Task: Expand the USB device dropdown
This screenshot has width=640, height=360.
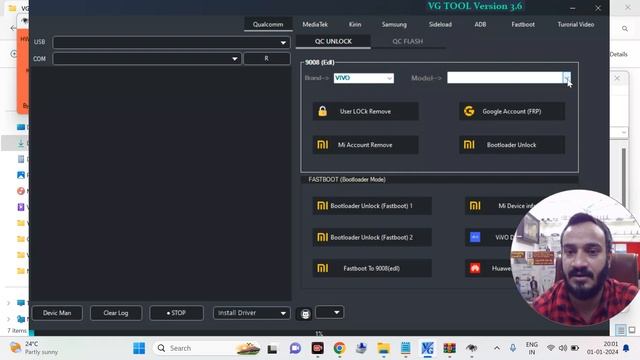Action: pos(283,42)
